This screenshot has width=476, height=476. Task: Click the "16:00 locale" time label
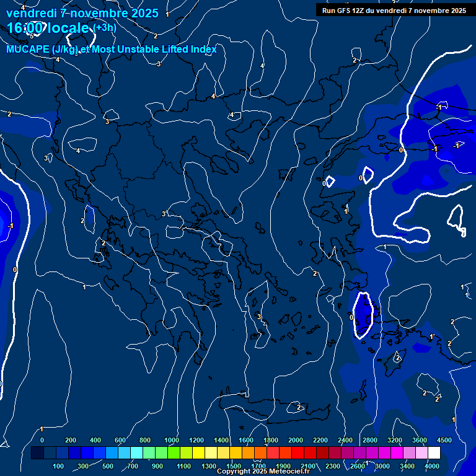pos(48,29)
